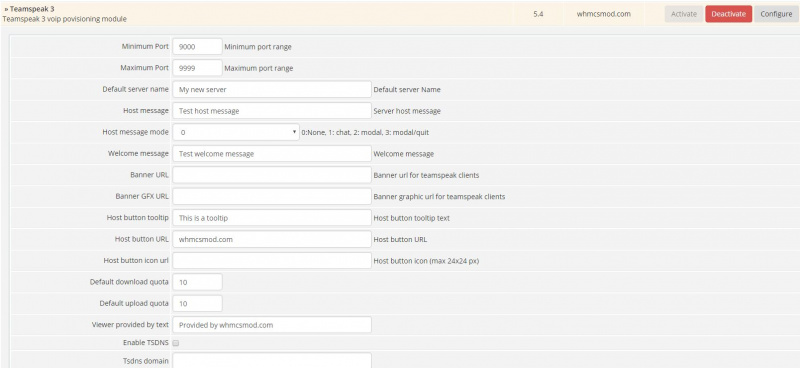
Task: Focus the Maximum Port field
Action: [x=197, y=68]
